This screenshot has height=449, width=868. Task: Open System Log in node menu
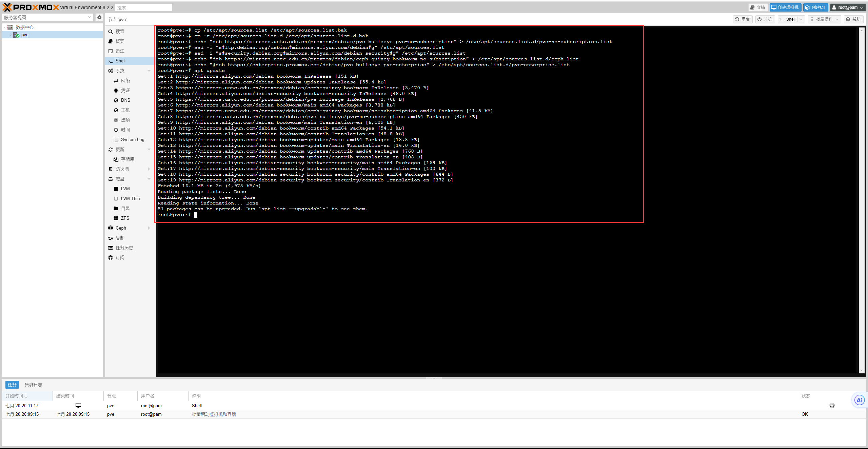(x=132, y=139)
